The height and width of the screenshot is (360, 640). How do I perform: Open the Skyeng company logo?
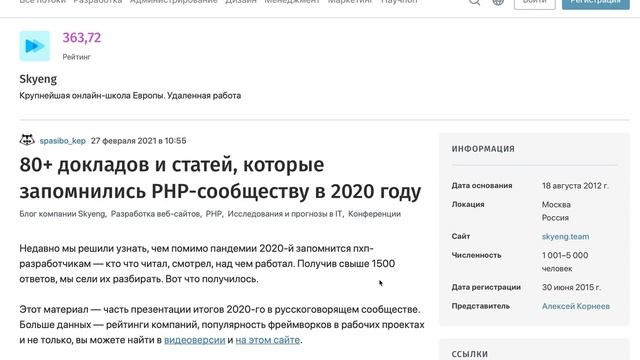pos(35,46)
